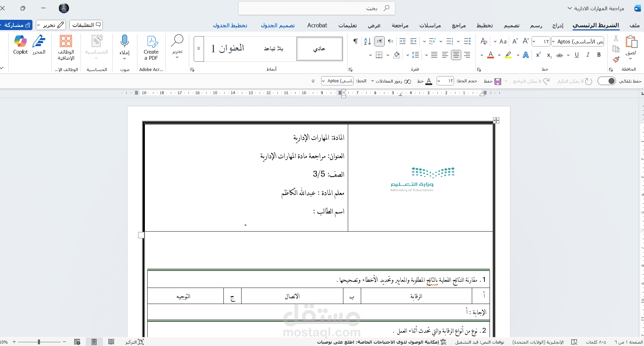The width and height of the screenshot is (644, 346).
Task: Toggle the AutoSave (حفظ تلقائي) switch
Action: click(607, 81)
